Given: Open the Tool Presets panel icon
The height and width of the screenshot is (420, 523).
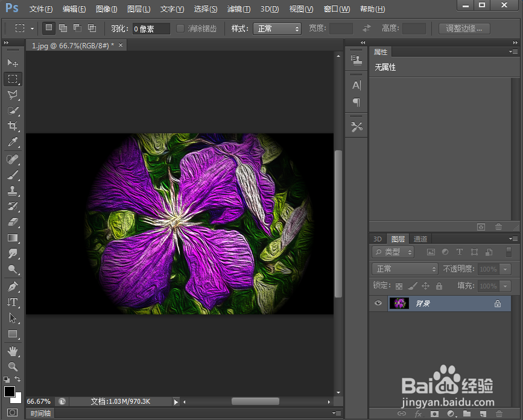Looking at the screenshot, I should tap(357, 127).
